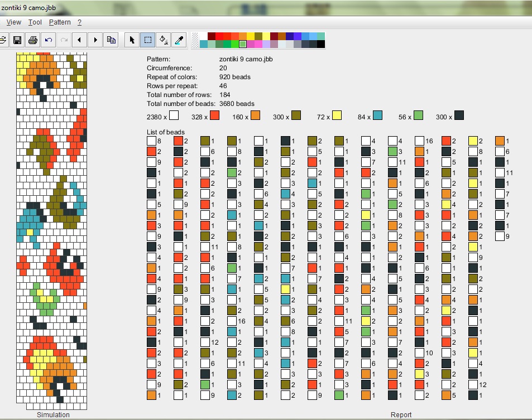Select the arrow pointer tool

click(132, 40)
